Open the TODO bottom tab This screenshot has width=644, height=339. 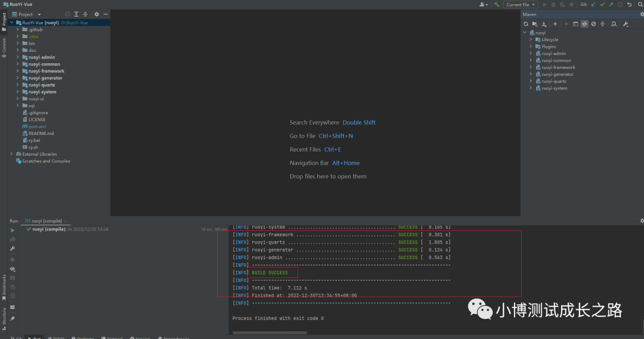tap(56, 338)
